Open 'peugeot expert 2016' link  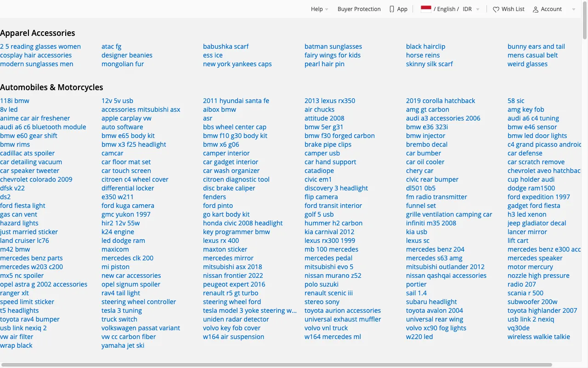point(234,284)
